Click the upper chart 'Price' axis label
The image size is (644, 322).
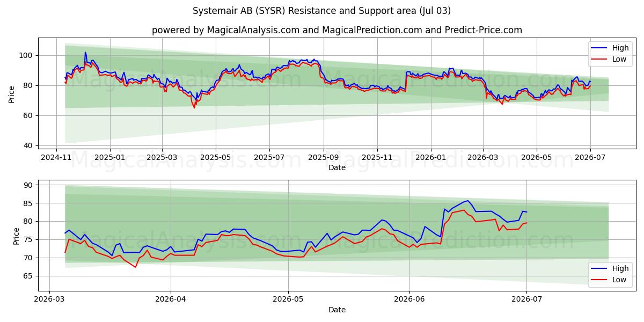pyautogui.click(x=12, y=94)
